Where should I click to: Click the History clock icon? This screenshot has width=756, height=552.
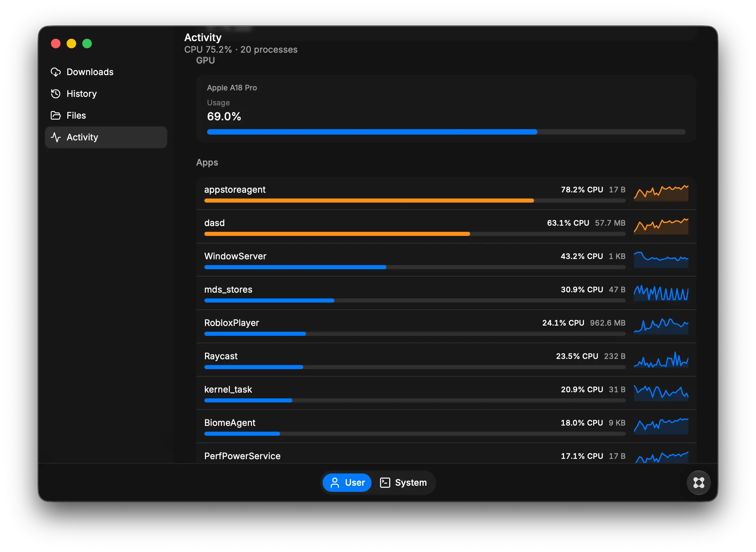coord(56,94)
